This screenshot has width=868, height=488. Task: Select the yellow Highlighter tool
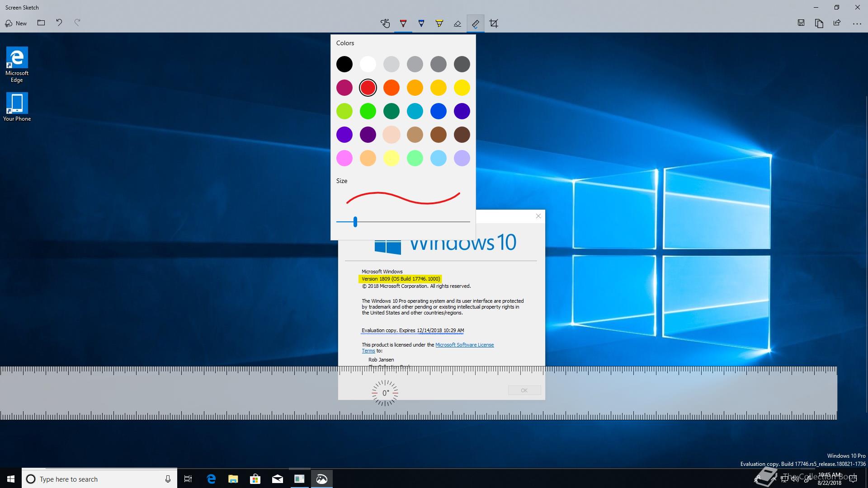coord(439,23)
